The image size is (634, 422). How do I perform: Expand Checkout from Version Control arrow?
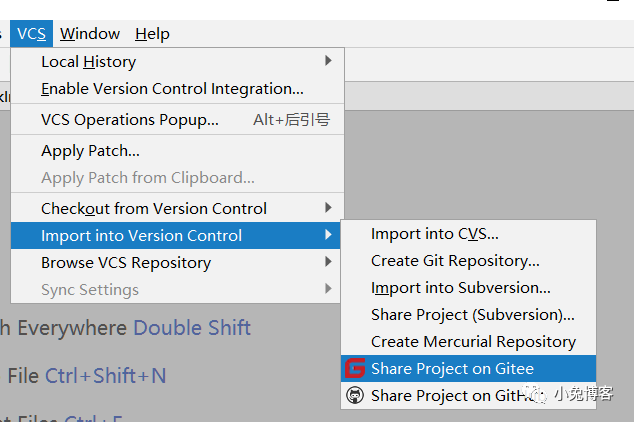coord(328,208)
